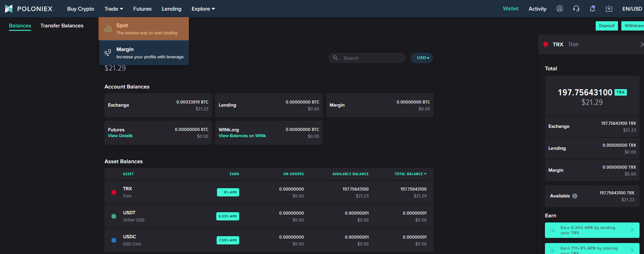Click the Lending account balance card

pos(269,105)
